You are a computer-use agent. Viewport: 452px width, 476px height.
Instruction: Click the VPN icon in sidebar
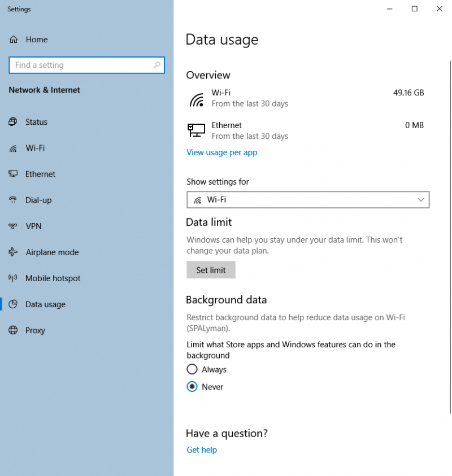click(x=13, y=226)
